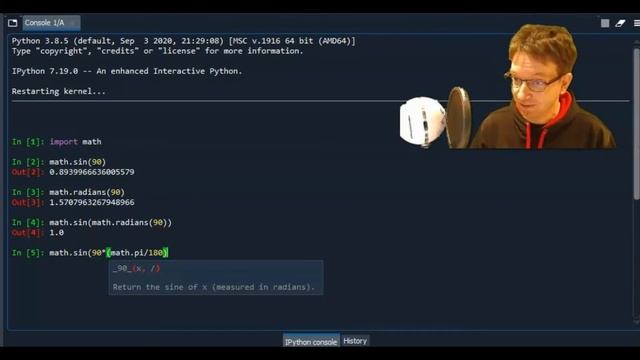Screen dimensions: 640x360
Task: Click output value 0.8939966636005579
Action: 92,172
